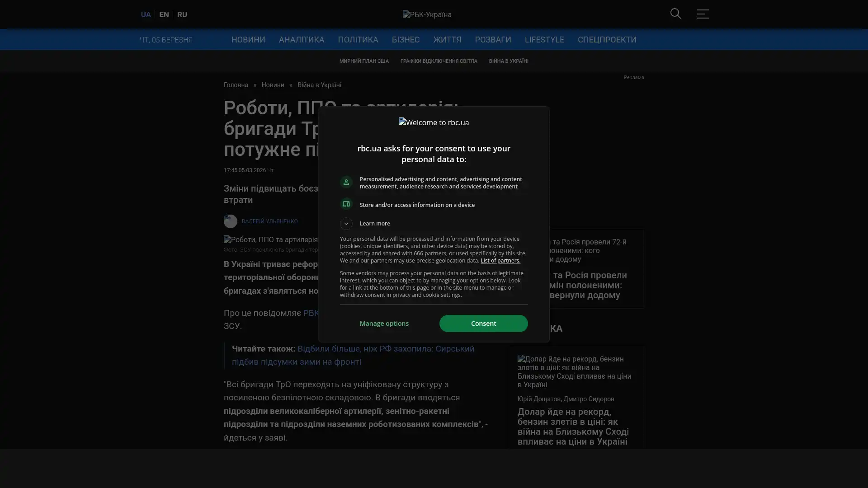Click the personalised advertising person icon

pyautogui.click(x=346, y=182)
